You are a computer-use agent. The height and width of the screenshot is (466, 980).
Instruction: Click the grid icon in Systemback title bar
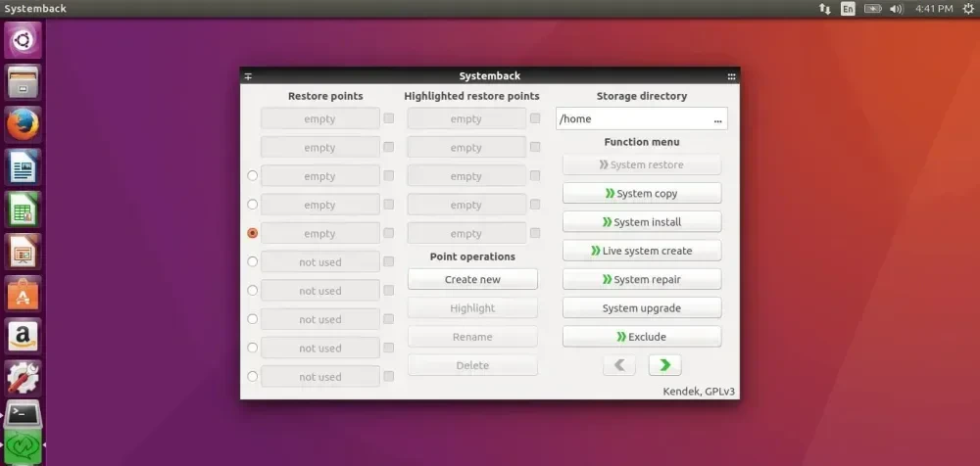coord(731,76)
